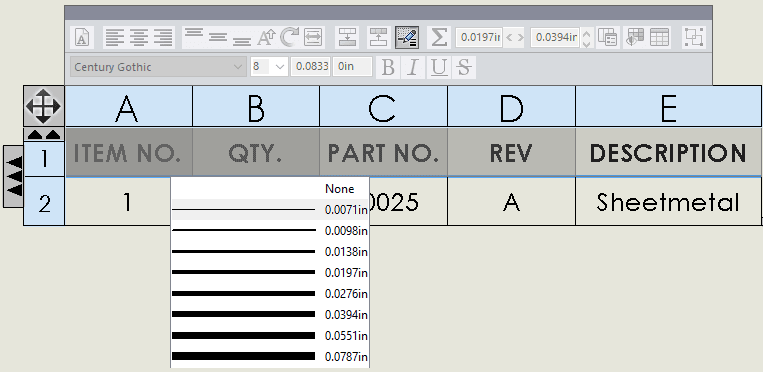The image size is (763, 372).
Task: Click the Sheetmetal description cell
Action: (x=669, y=201)
